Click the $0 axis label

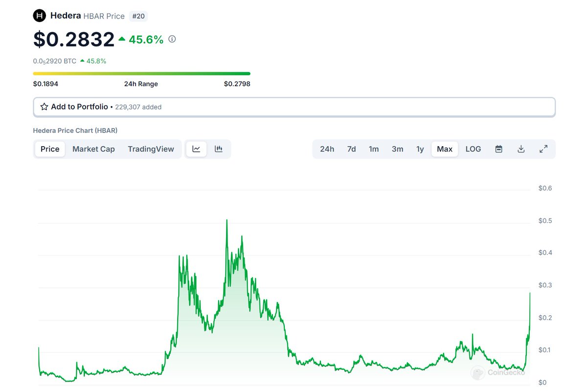(542, 382)
